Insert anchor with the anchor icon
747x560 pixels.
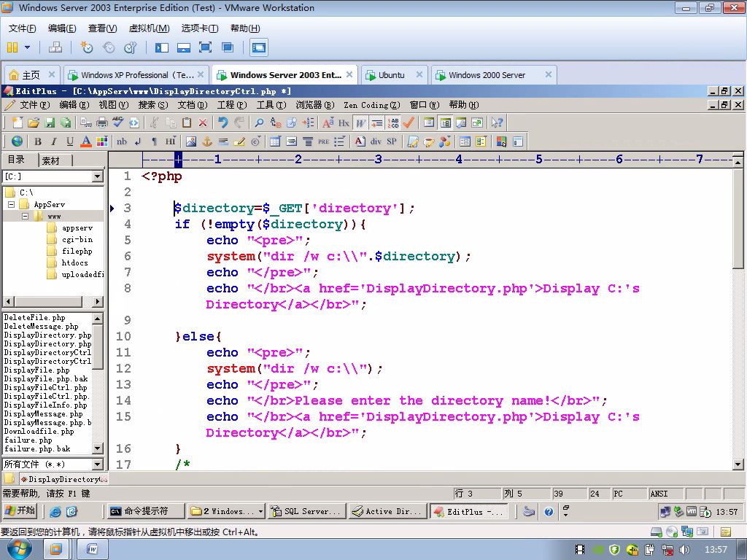click(207, 141)
